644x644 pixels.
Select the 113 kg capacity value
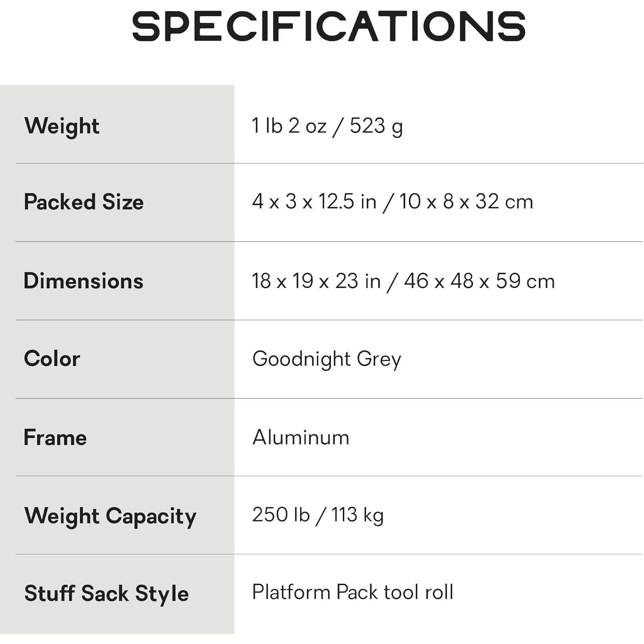(x=357, y=515)
